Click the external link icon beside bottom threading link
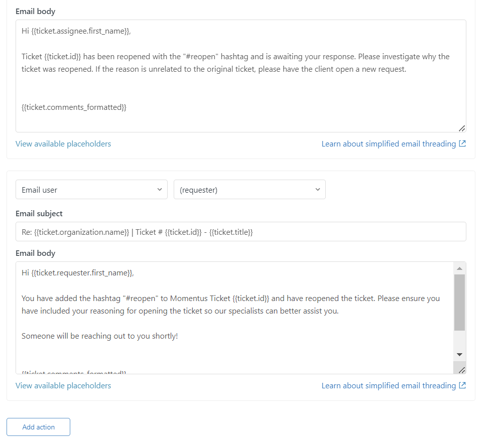Viewport: 504px width, 444px height. pos(463,385)
